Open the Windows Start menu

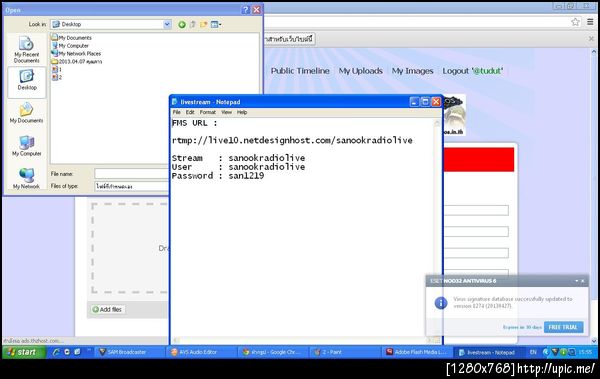(x=24, y=352)
